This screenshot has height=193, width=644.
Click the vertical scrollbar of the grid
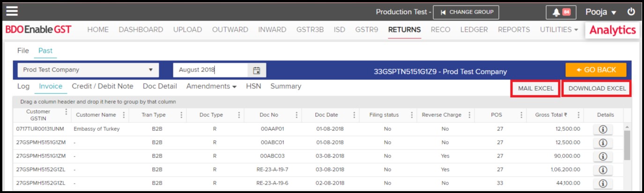click(627, 145)
